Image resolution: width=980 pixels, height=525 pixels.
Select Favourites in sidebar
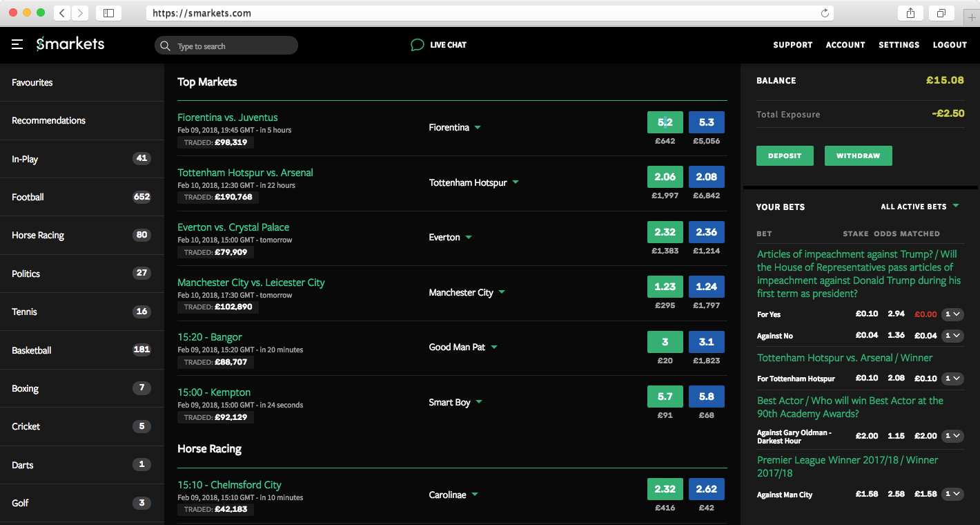tap(82, 82)
